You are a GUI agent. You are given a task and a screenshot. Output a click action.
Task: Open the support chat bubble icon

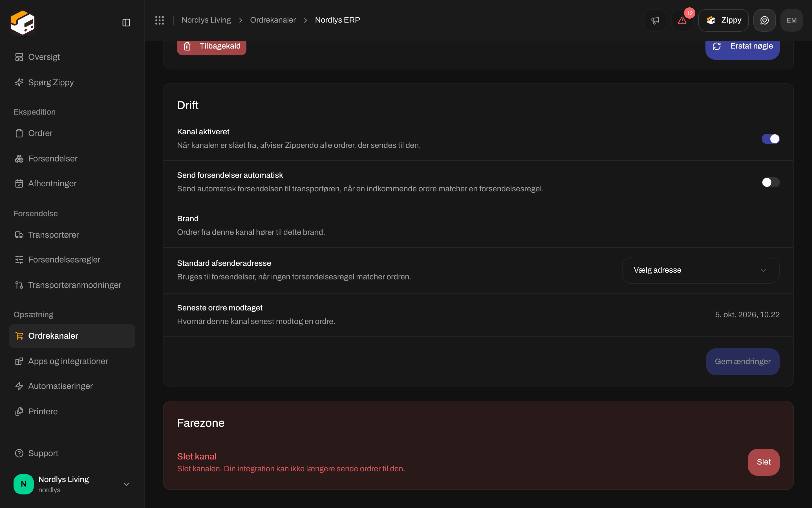point(764,20)
